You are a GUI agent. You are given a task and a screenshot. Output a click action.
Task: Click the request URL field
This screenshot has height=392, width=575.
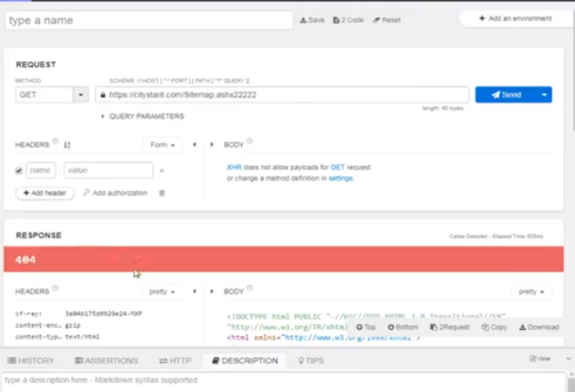pos(282,95)
